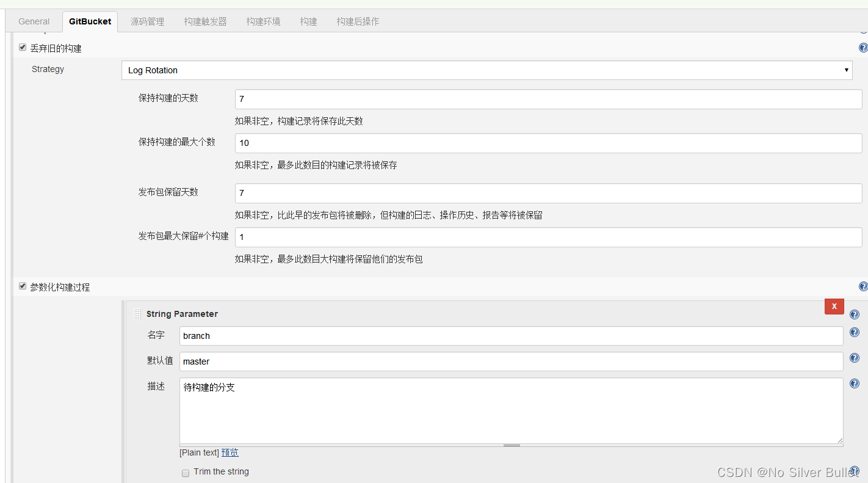Open the Strategy Log Rotation dropdown

(x=487, y=70)
